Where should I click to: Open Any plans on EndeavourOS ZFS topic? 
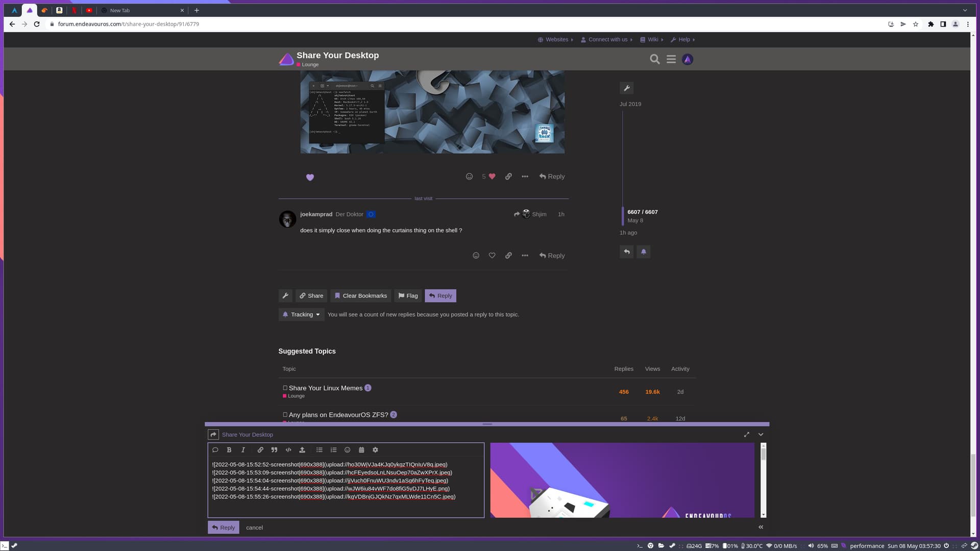click(x=338, y=415)
